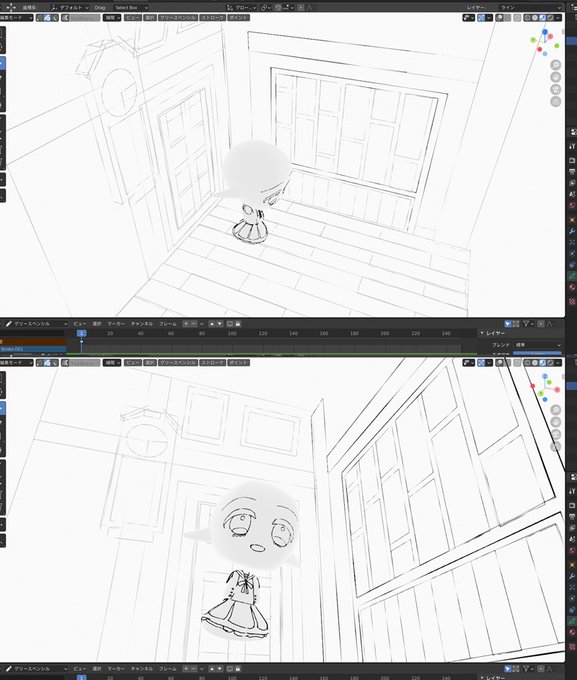Toggle layer lock icon in upper dope sheet
Screen dimensions: 577x680
pyautogui.click(x=238, y=324)
